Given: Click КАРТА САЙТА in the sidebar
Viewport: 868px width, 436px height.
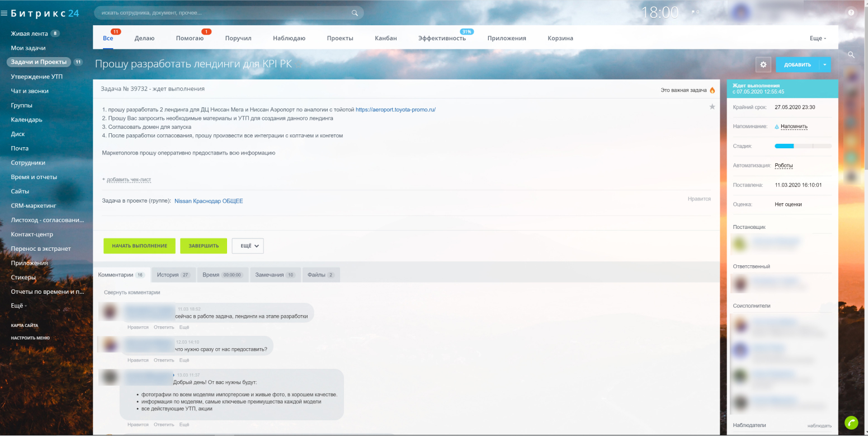Looking at the screenshot, I should [x=25, y=325].
